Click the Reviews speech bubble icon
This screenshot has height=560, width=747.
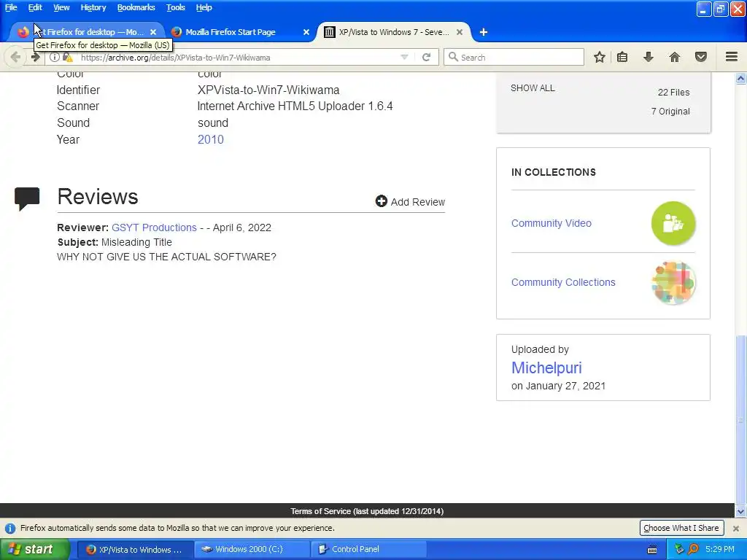[x=27, y=198]
